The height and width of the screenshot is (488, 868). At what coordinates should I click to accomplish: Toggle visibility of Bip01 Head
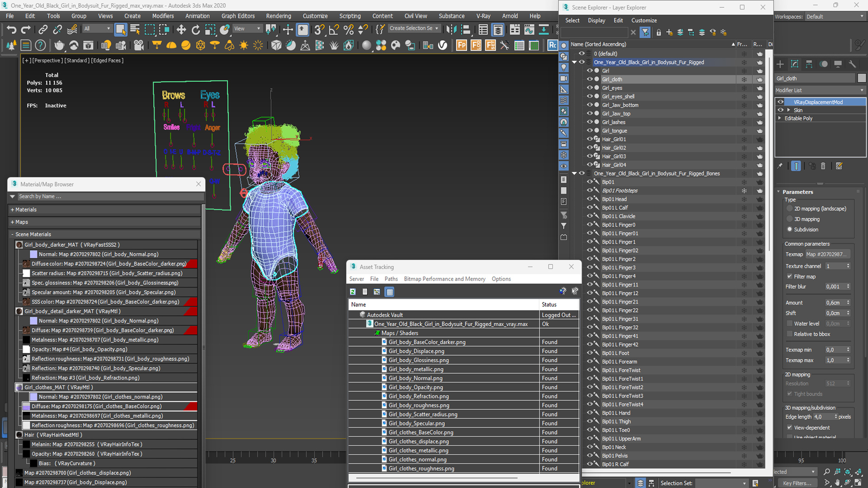click(590, 199)
